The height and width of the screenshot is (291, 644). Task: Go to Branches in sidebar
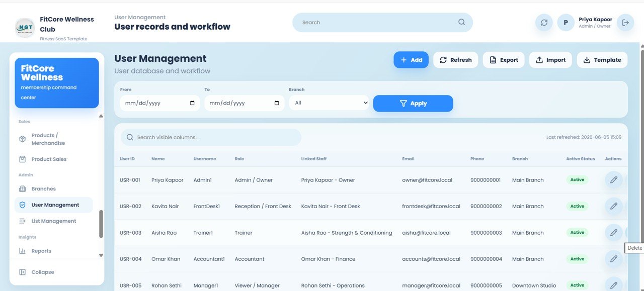coord(54,189)
